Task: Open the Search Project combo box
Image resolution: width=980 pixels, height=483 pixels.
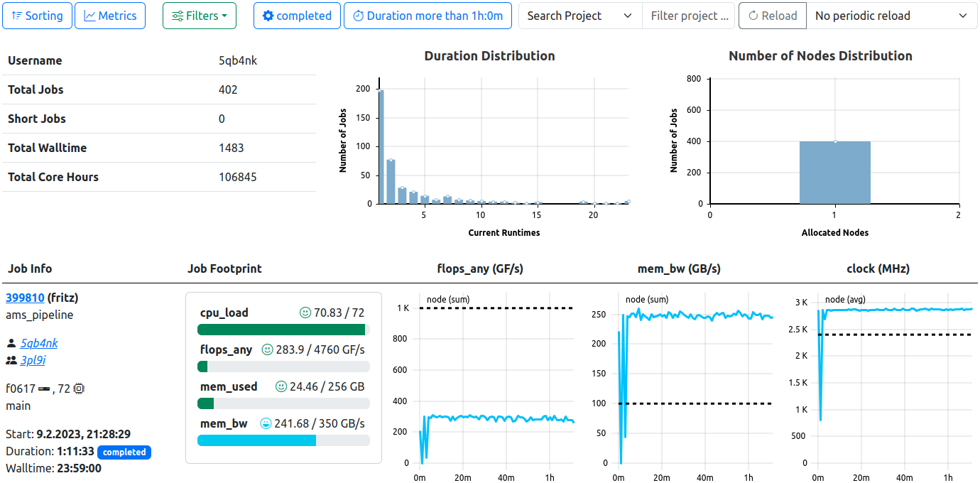Action: click(579, 15)
